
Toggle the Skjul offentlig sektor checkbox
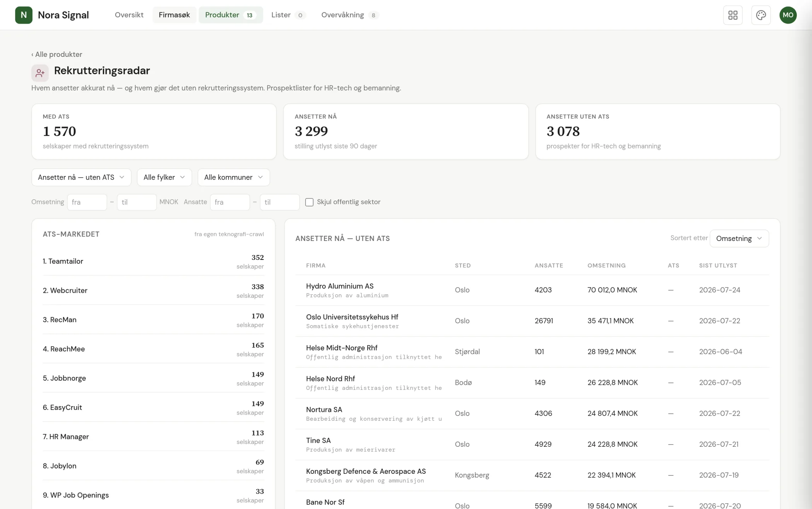(309, 202)
